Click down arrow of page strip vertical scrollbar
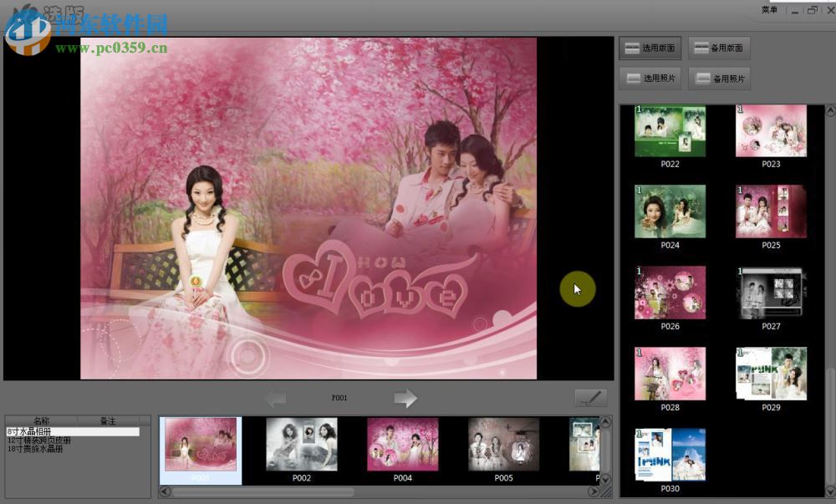 pos(605,479)
